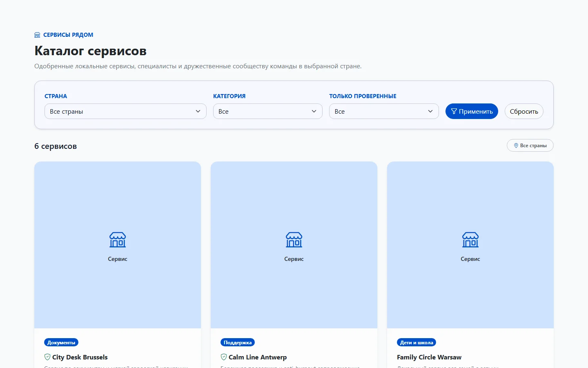This screenshot has width=588, height=368.
Task: Open the Calm Line Antwerp title
Action: coord(258,357)
